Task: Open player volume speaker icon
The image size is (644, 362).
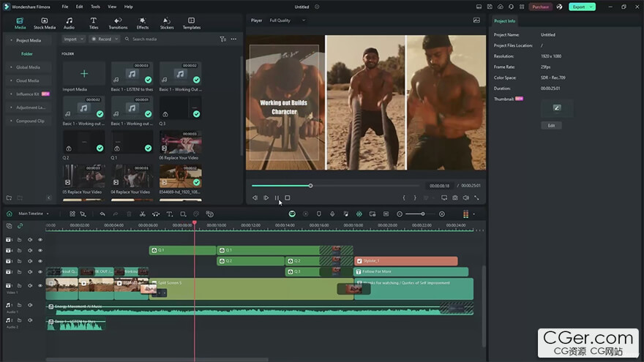Action: [x=465, y=198]
